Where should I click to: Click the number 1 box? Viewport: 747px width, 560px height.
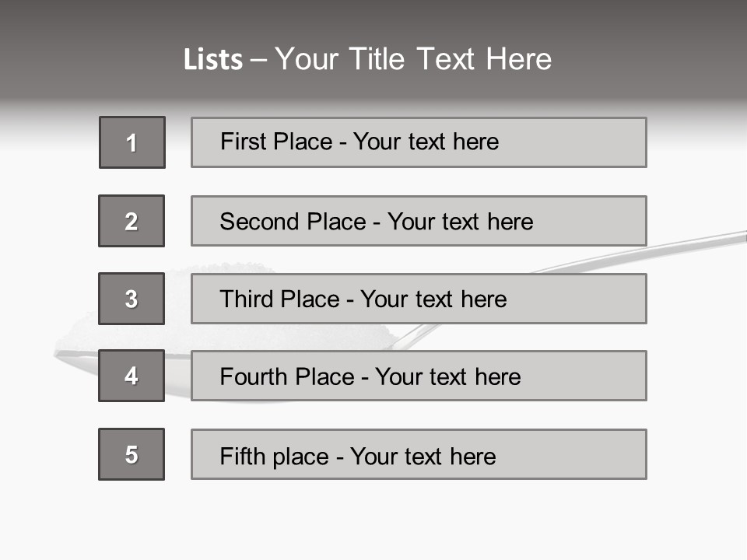click(x=132, y=142)
